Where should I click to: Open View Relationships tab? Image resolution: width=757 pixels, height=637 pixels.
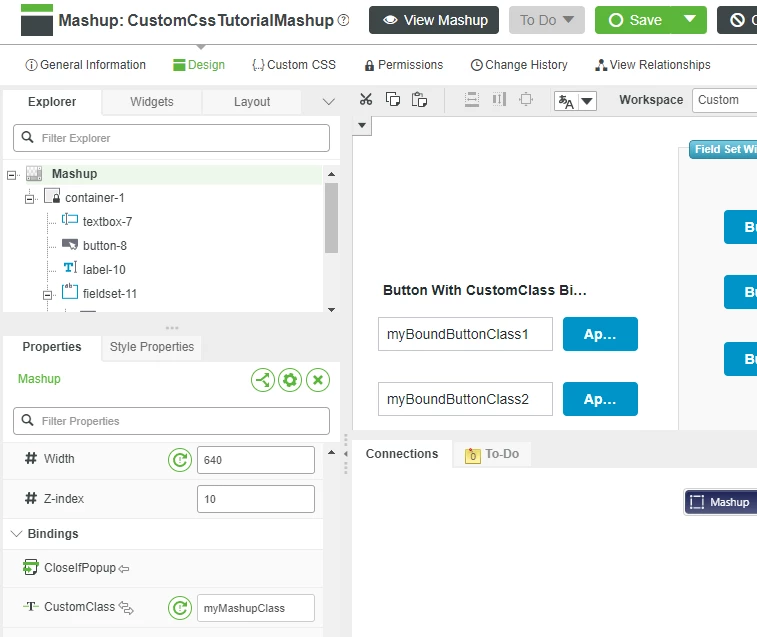pyautogui.click(x=653, y=65)
